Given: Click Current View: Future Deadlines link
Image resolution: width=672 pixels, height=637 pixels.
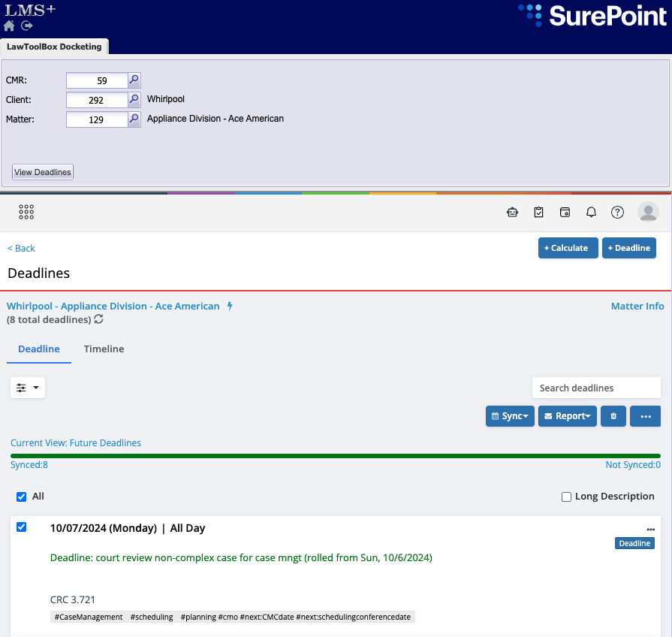Looking at the screenshot, I should (x=75, y=442).
